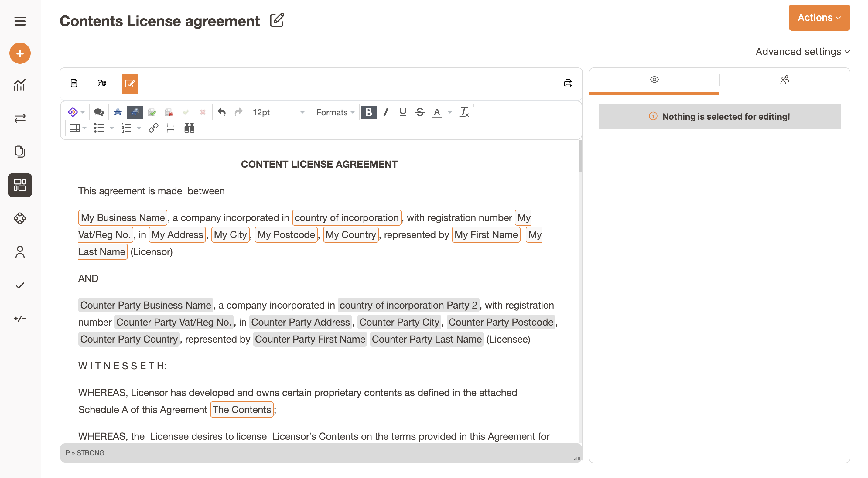Screen dimensions: 868x478
Task: Select the My Postcode field
Action: click(x=286, y=234)
